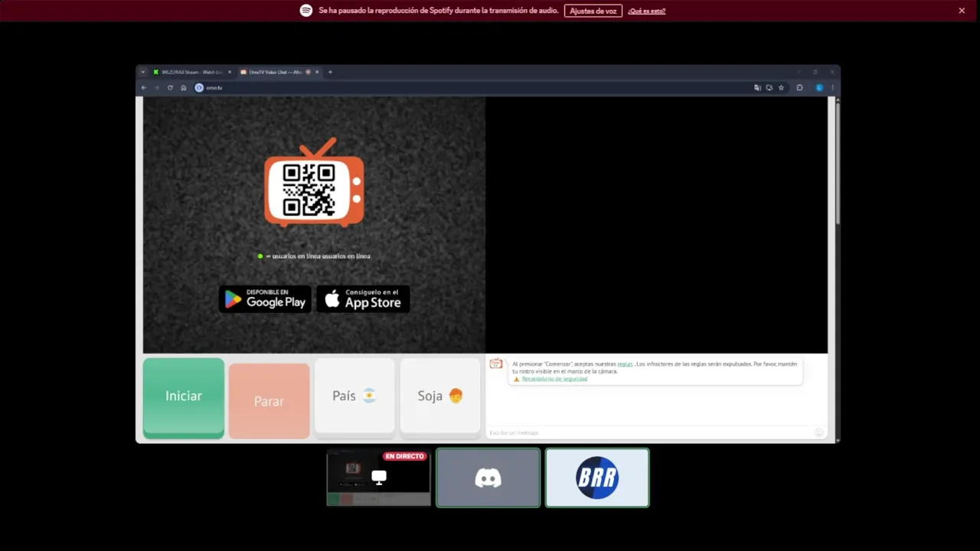
Task: Open the browser extensions puzzle icon
Action: pos(799,88)
